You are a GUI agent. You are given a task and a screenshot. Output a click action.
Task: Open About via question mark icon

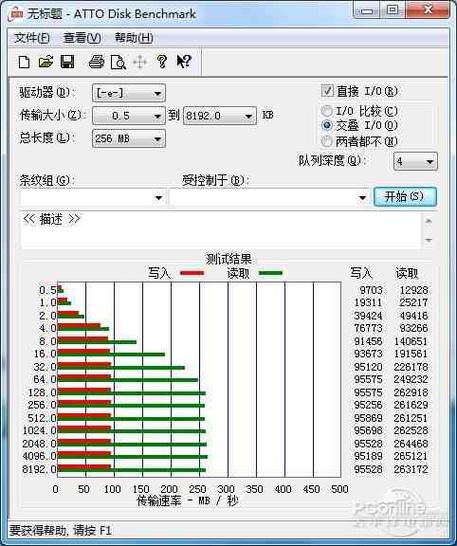[162, 62]
